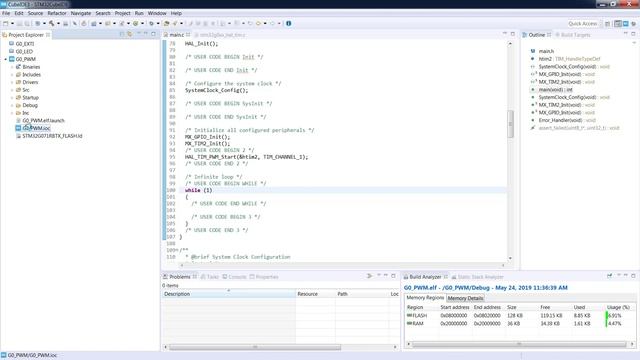640x360 pixels.
Task: Open perspective icon next to Quick Access
Action: click(x=607, y=24)
